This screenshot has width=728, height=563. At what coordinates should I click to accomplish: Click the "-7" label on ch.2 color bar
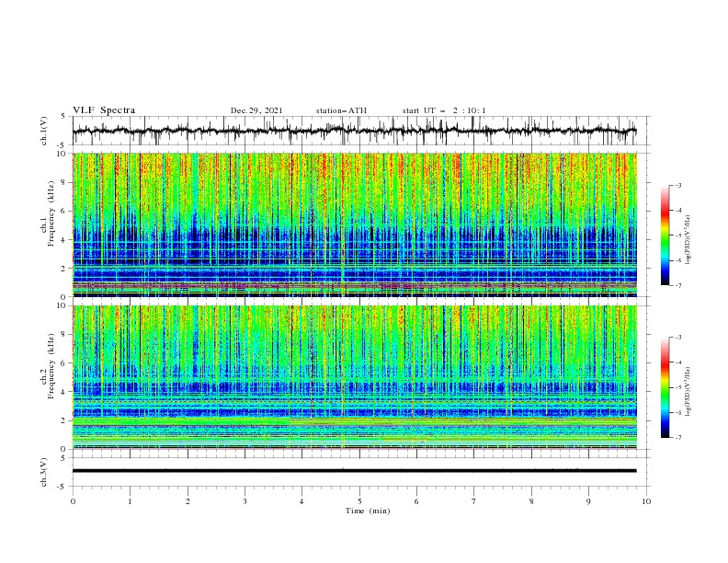678,438
